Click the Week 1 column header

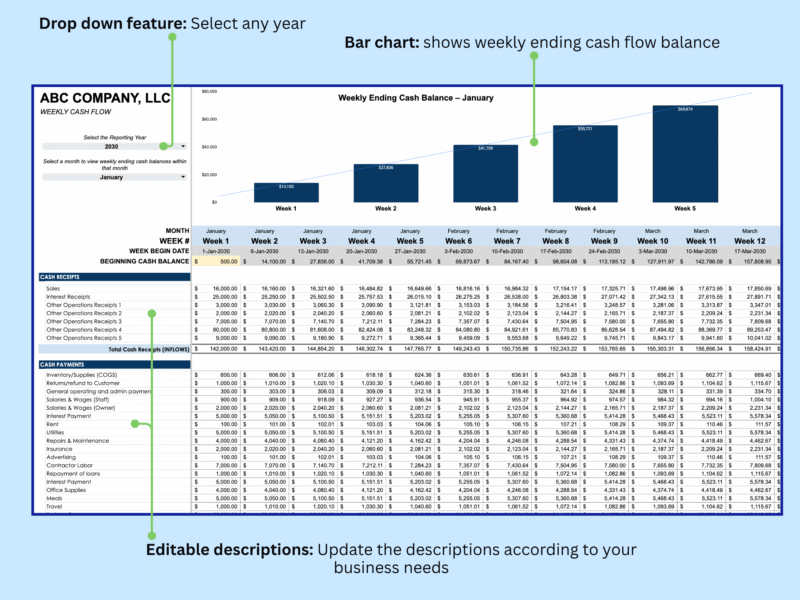216,241
